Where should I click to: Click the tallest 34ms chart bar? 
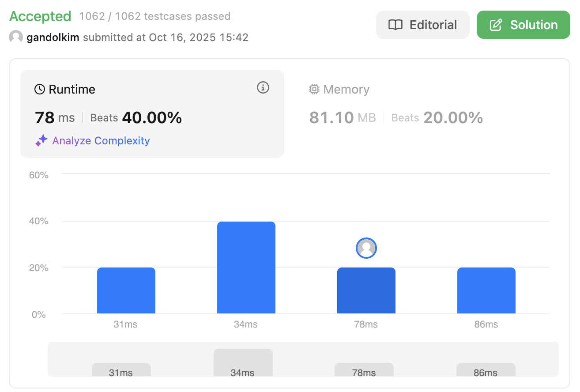click(x=246, y=268)
